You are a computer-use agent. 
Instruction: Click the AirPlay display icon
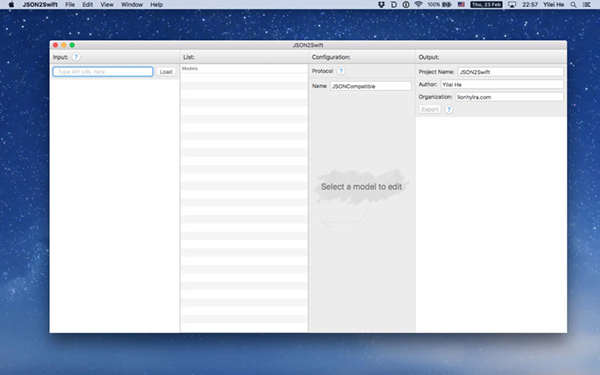point(512,5)
